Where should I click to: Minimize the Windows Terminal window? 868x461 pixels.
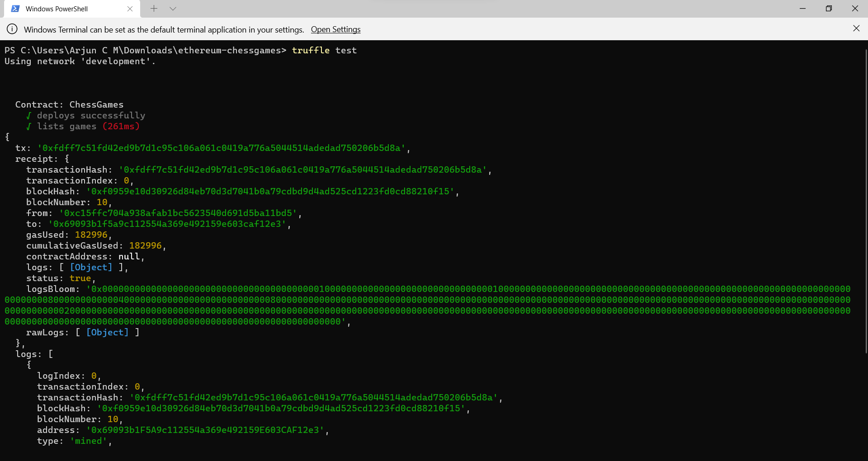click(x=802, y=9)
